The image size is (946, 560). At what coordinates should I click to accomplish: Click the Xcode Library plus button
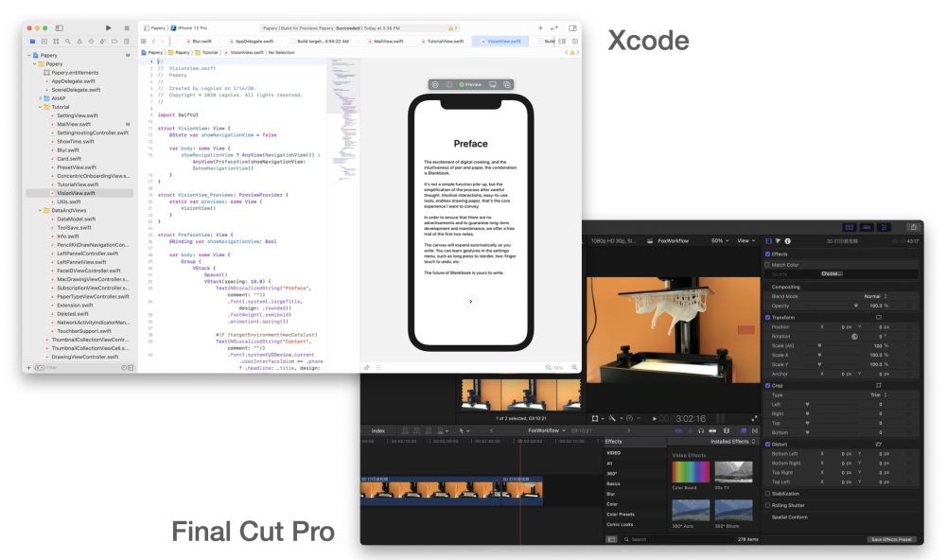click(x=540, y=27)
